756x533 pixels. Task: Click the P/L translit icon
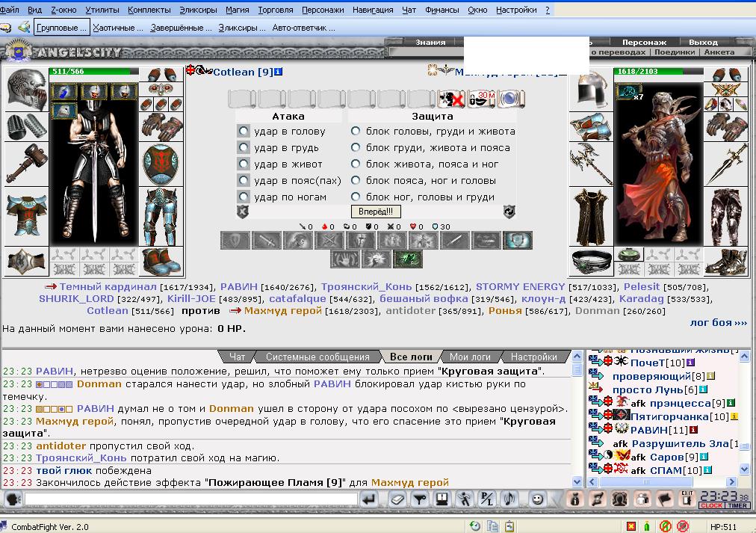coord(487,499)
